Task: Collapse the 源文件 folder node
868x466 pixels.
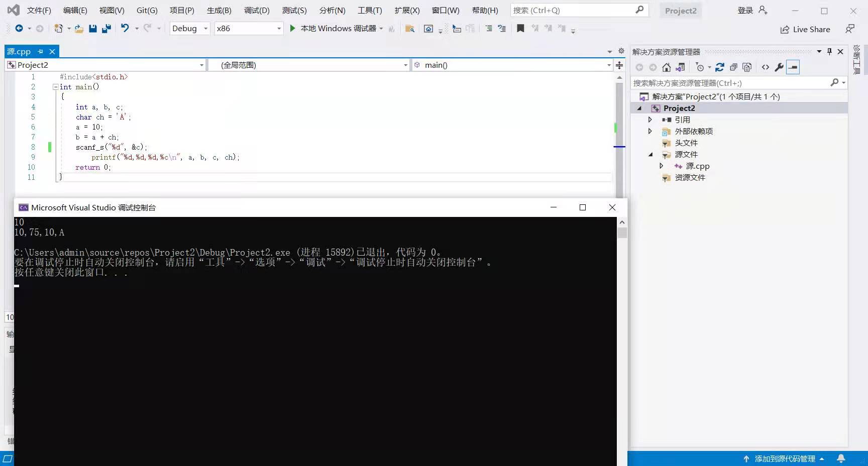Action: [x=650, y=155]
